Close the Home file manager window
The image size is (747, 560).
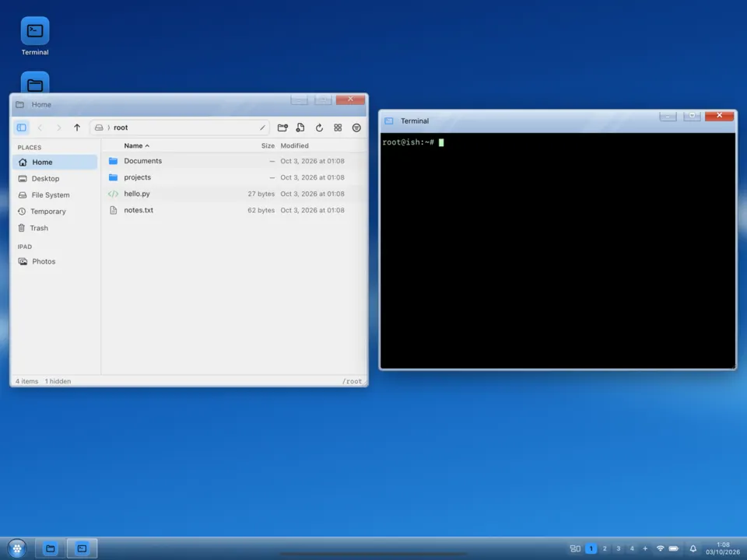pos(350,100)
